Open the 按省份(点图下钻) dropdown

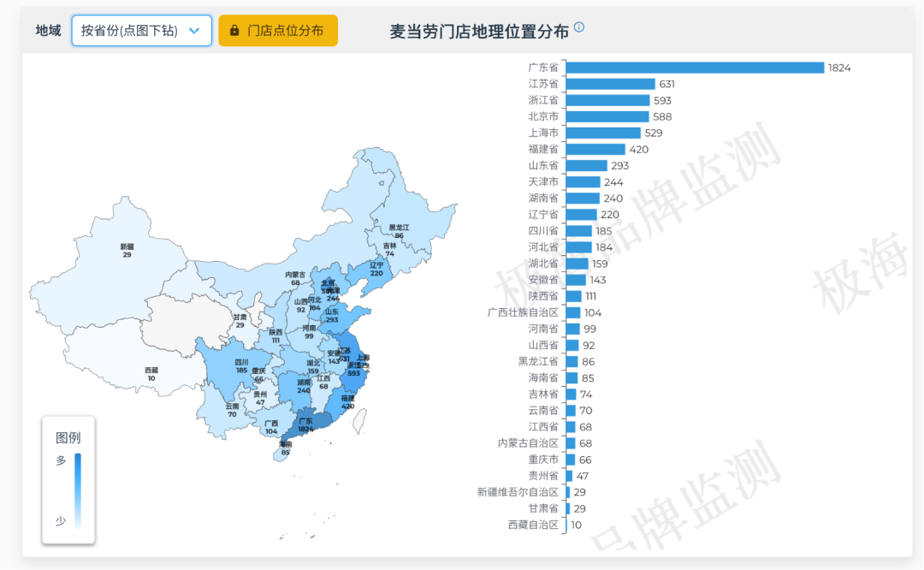pyautogui.click(x=141, y=31)
